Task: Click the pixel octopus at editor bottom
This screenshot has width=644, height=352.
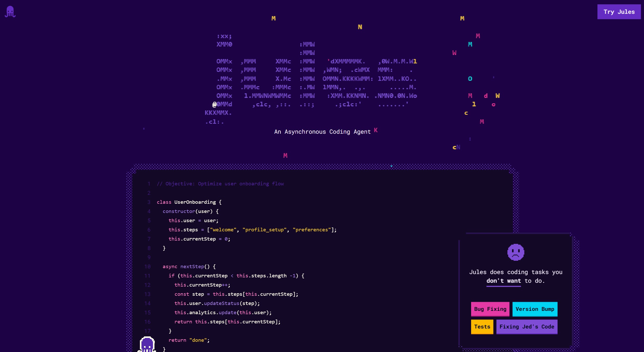Action: point(147,344)
